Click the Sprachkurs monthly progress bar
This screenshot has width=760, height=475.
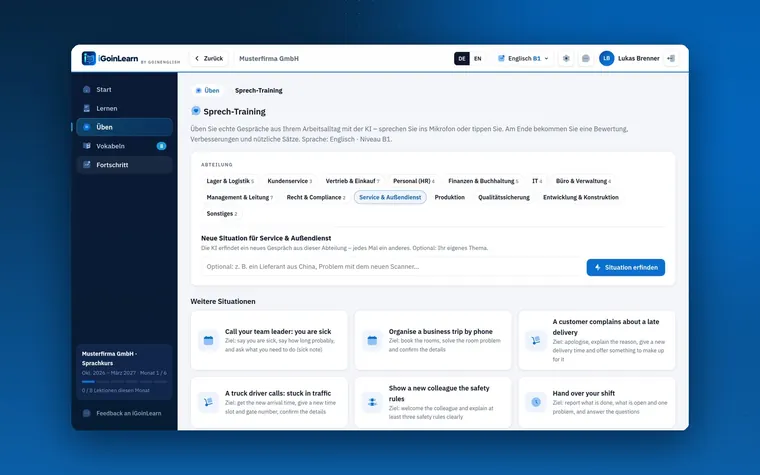[124, 381]
